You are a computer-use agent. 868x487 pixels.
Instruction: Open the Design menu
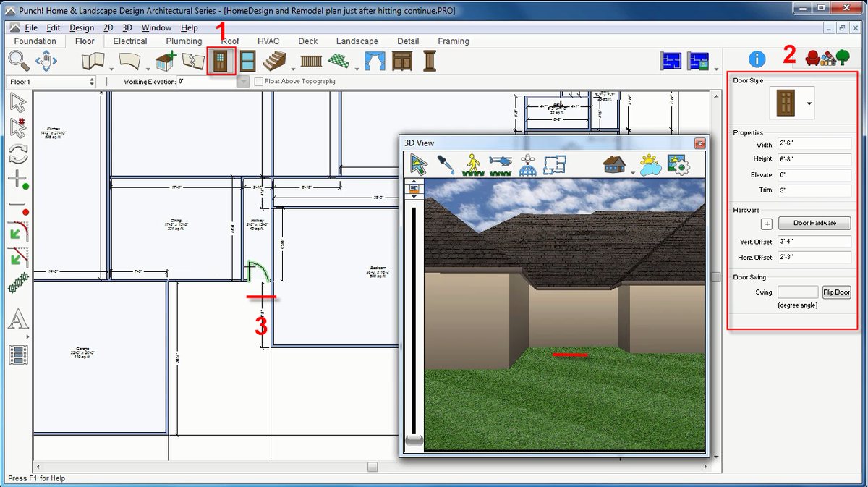[82, 27]
